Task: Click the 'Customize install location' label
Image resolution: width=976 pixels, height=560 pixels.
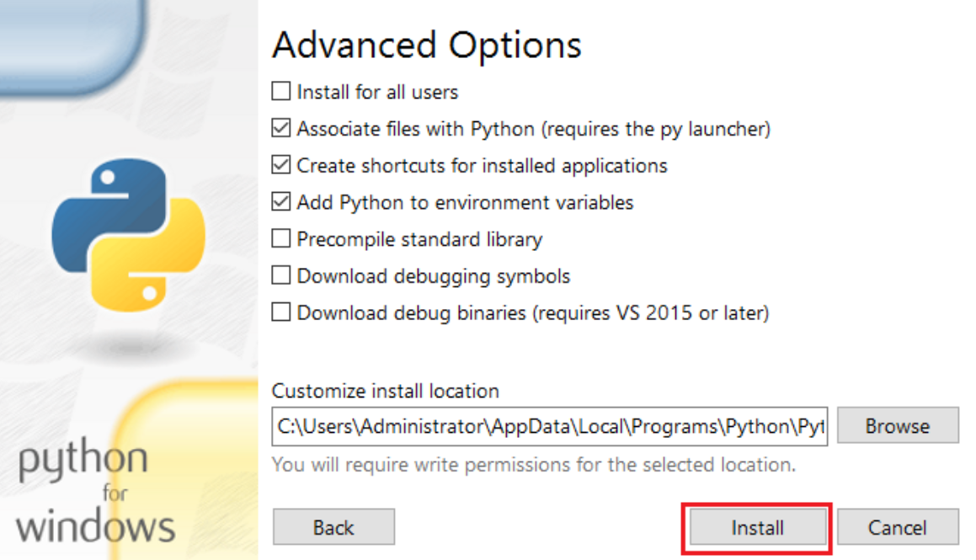Action: click(385, 391)
